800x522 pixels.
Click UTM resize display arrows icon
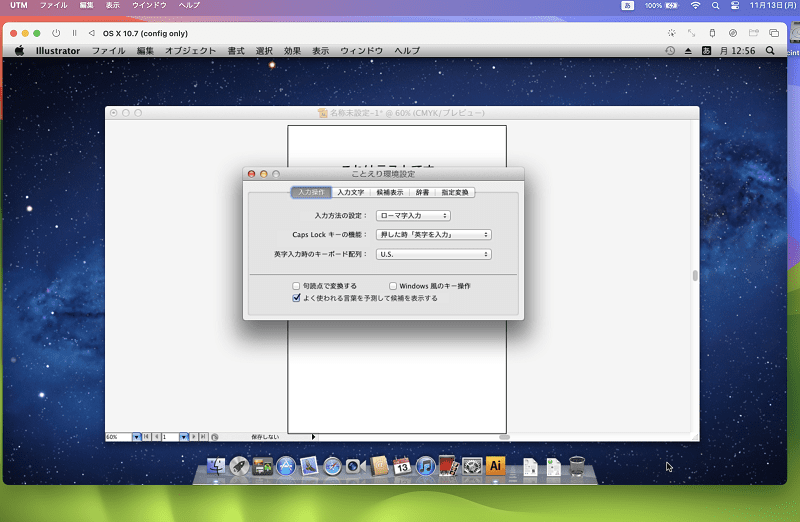[691, 33]
